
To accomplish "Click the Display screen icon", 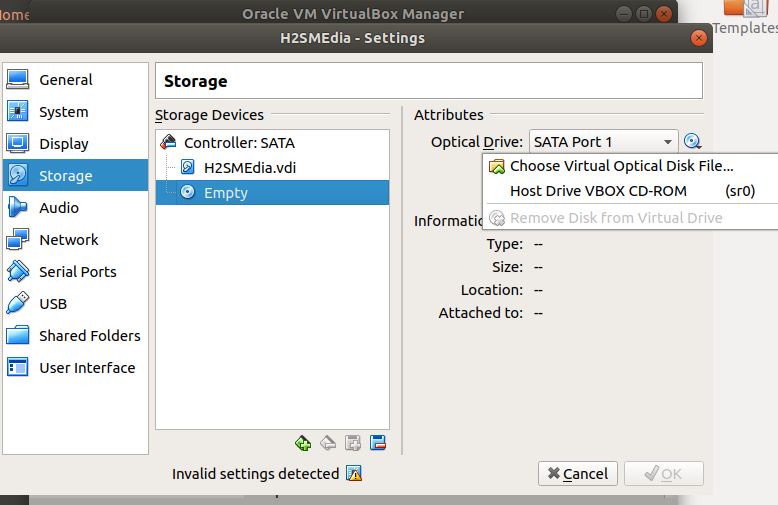I will point(18,143).
